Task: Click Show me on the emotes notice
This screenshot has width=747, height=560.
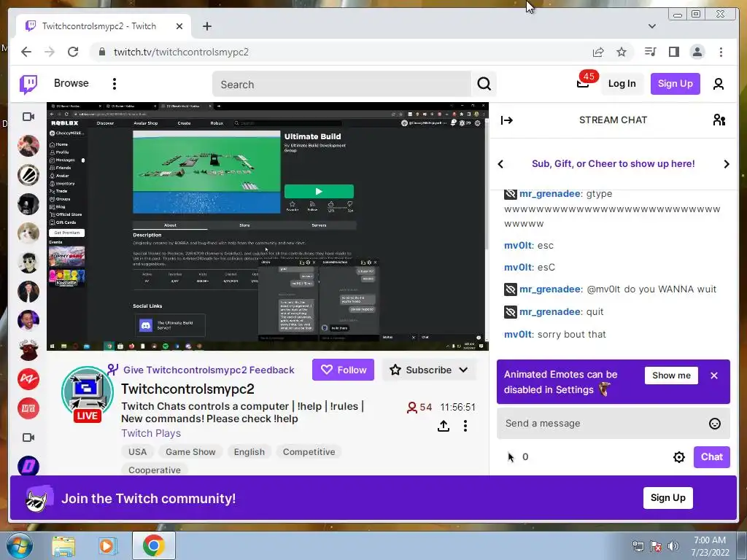Action: tap(671, 376)
